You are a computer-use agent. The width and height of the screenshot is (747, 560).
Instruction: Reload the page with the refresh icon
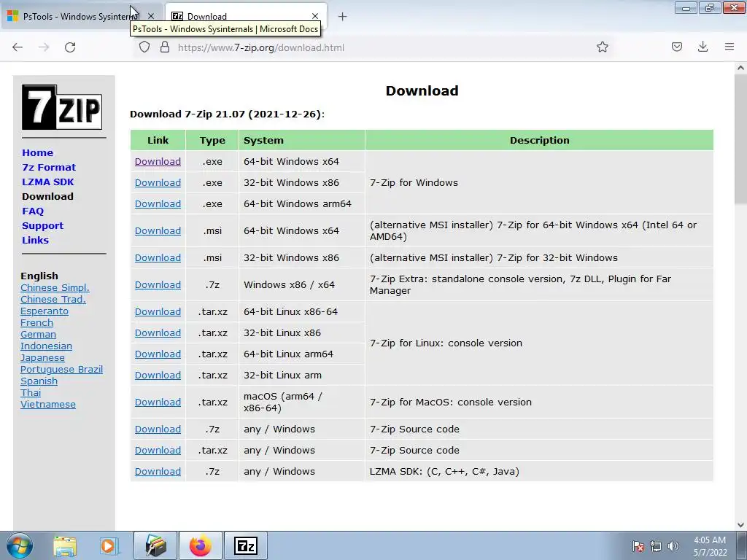[70, 47]
